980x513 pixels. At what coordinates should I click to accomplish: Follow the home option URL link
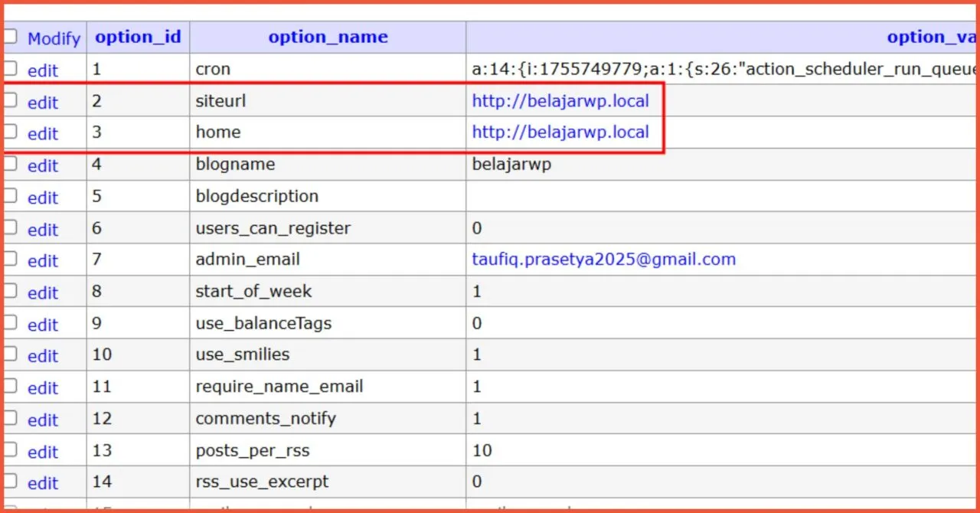(560, 132)
